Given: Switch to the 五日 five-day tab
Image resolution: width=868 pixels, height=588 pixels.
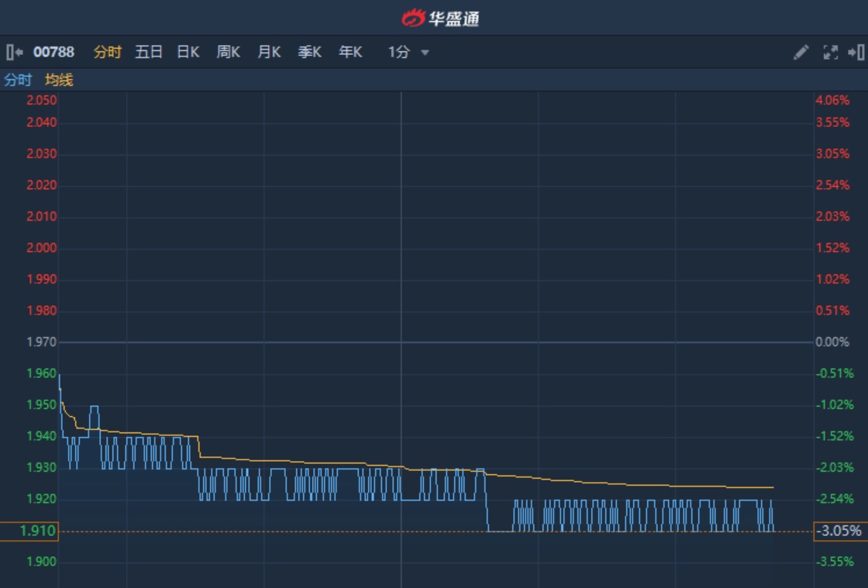Looking at the screenshot, I should tap(149, 52).
